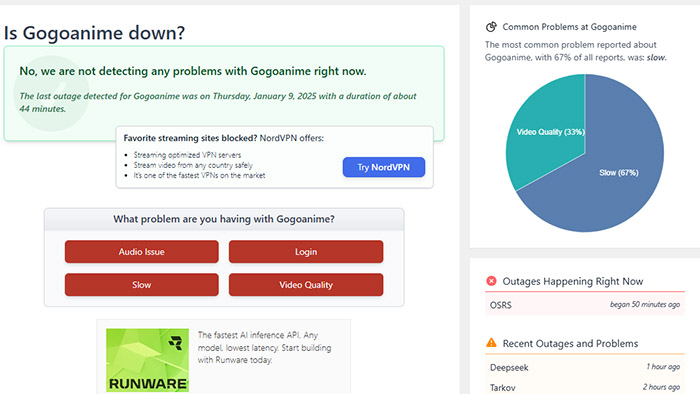Image resolution: width=700 pixels, height=394 pixels.
Task: Click the red X outage icon
Action: tap(491, 281)
